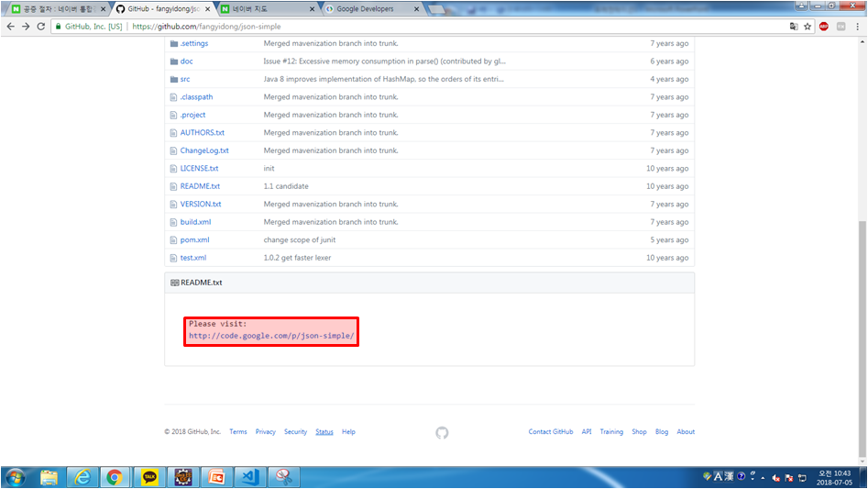Click the src folder icon
This screenshot has height=489, width=868.
click(x=174, y=79)
